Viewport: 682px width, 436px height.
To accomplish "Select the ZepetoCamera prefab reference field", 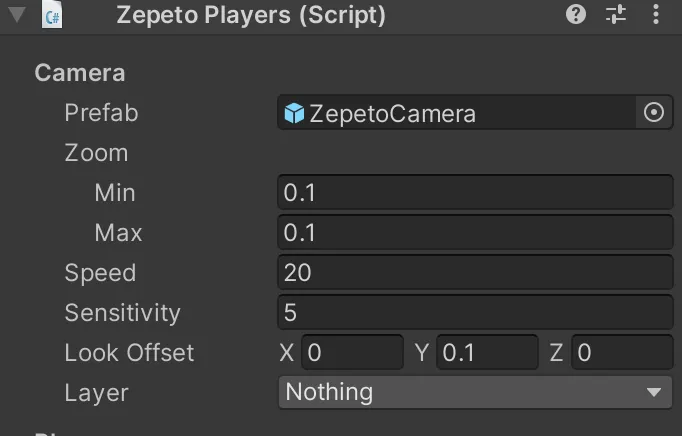I will pyautogui.click(x=457, y=113).
